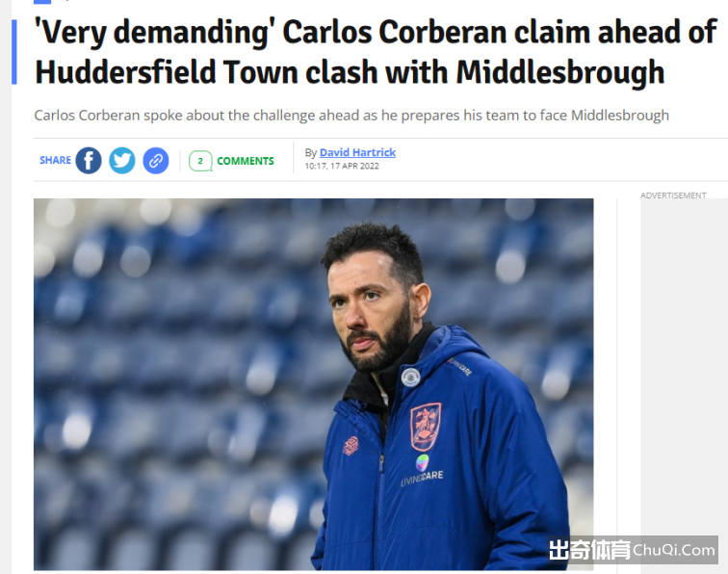
Task: Click the LivingCare logo on the jacket
Action: click(x=422, y=470)
